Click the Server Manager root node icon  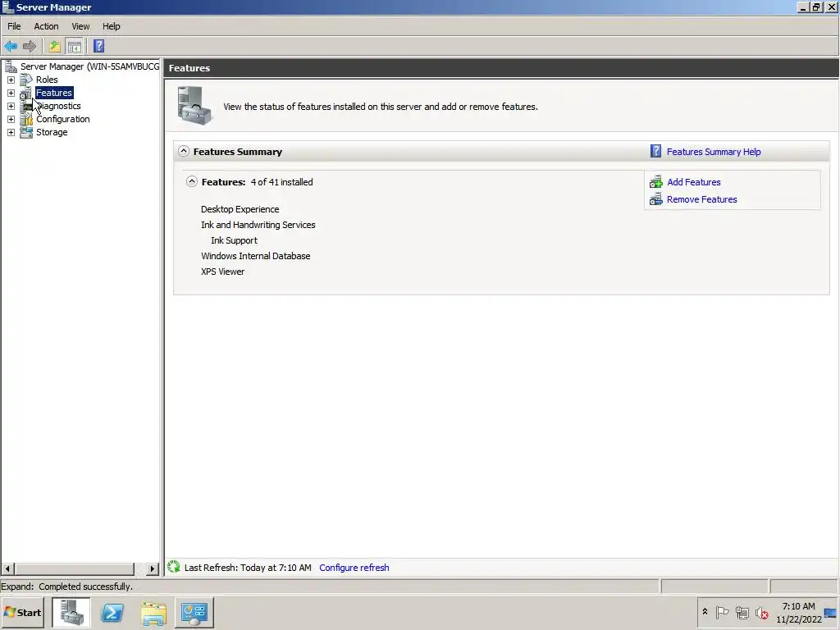click(11, 66)
